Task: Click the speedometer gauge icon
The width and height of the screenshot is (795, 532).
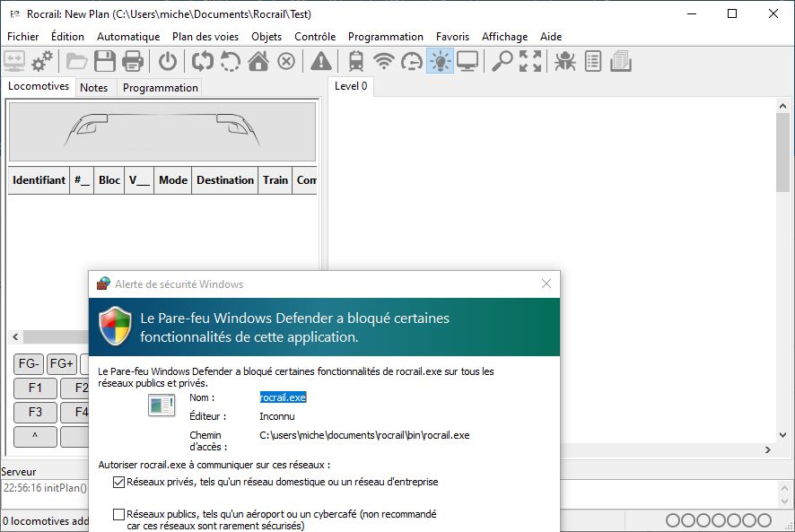Action: (x=412, y=62)
